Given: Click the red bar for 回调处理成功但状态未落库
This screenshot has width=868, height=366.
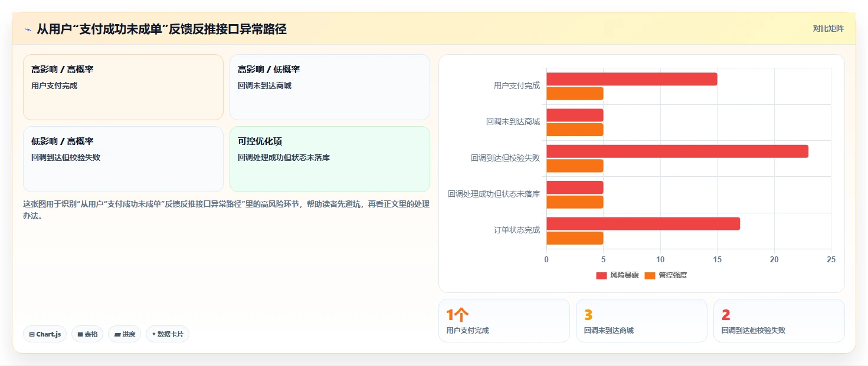Looking at the screenshot, I should click(x=575, y=187).
